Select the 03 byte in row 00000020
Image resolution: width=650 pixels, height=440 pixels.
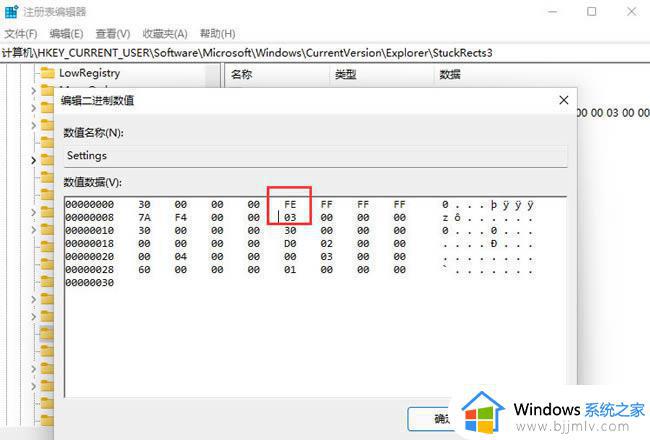326,257
